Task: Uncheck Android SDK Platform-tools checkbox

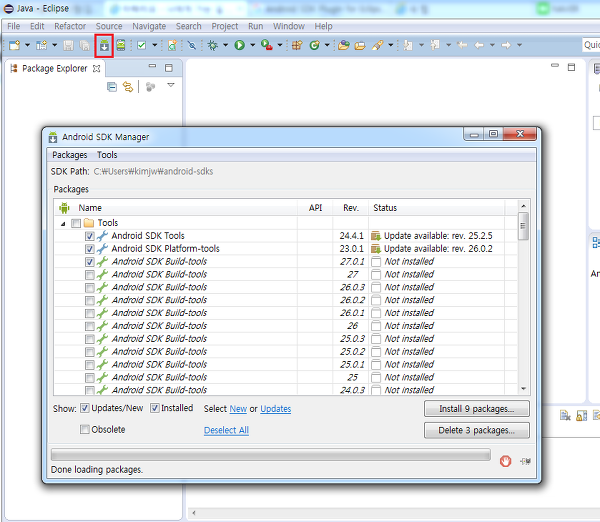Action: point(90,249)
